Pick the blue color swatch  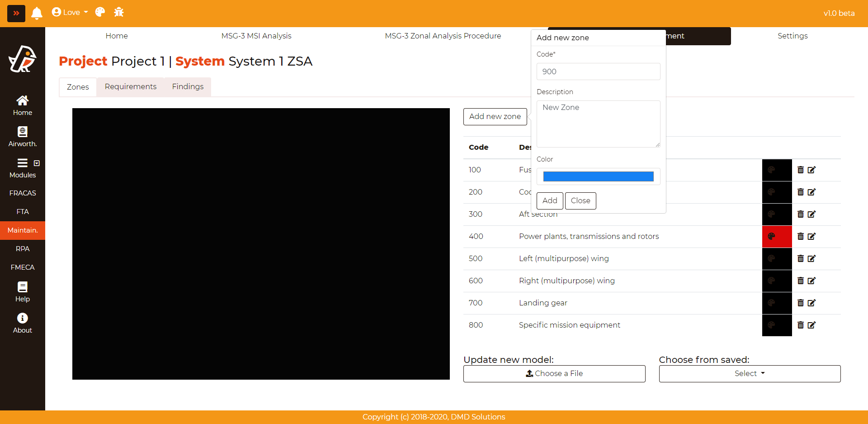[x=598, y=176]
